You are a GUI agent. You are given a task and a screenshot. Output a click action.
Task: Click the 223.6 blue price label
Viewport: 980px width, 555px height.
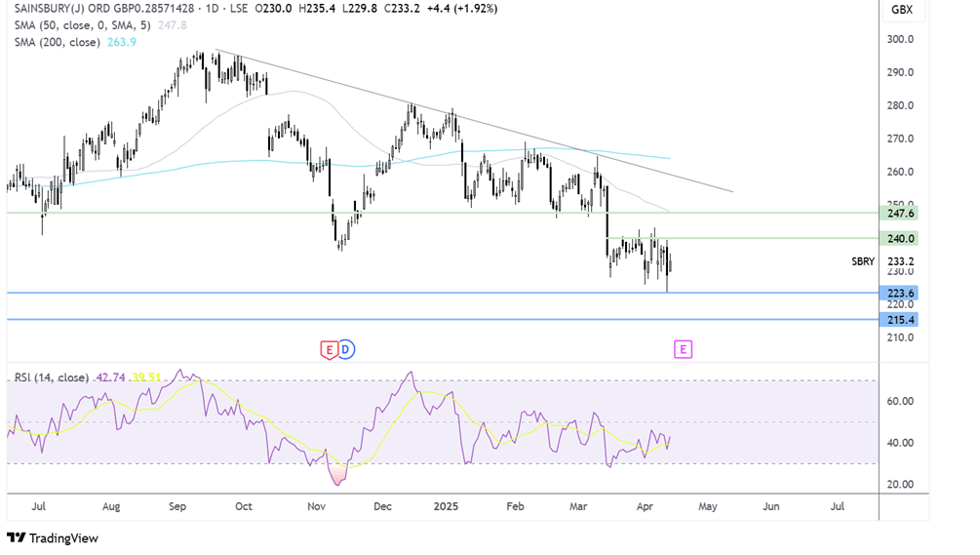click(x=898, y=293)
